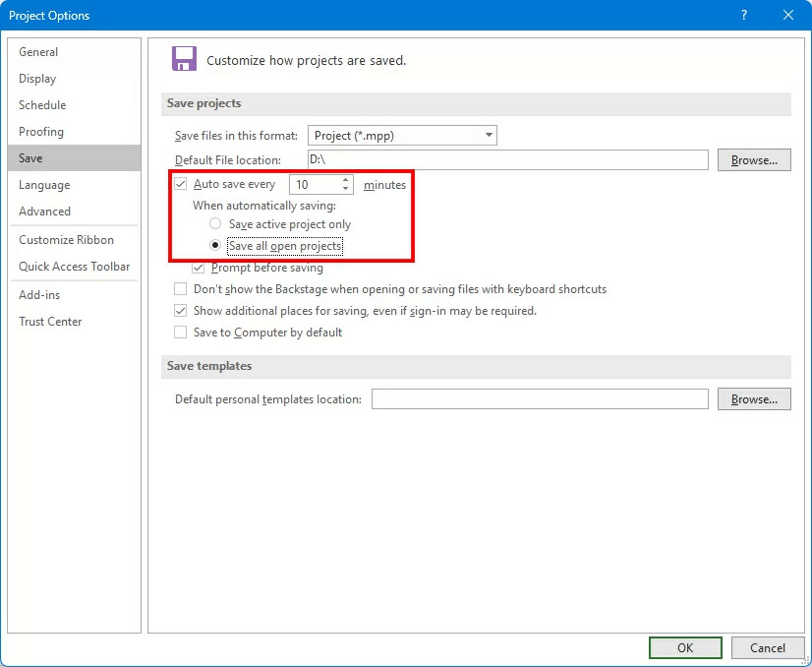
Task: Increase auto save minutes with the up arrow
Action: click(345, 179)
